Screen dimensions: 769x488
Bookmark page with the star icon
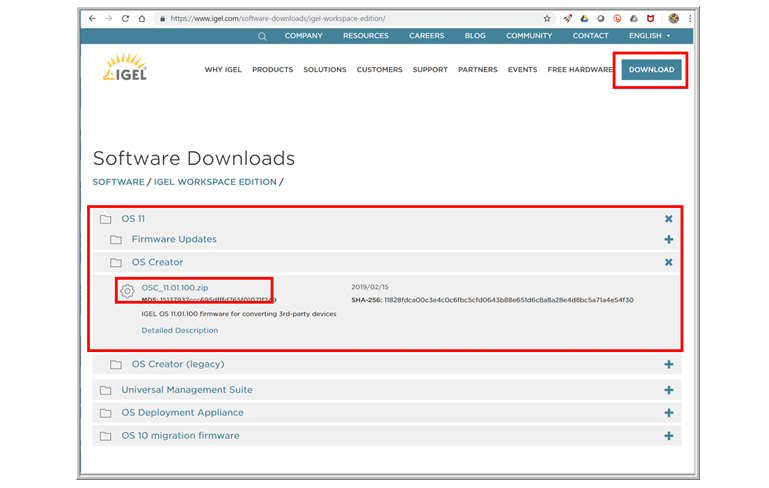click(547, 19)
